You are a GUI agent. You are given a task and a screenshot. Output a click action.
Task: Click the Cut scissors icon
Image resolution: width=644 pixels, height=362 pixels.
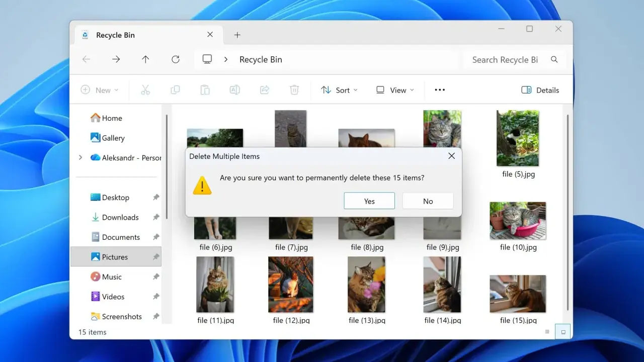145,90
